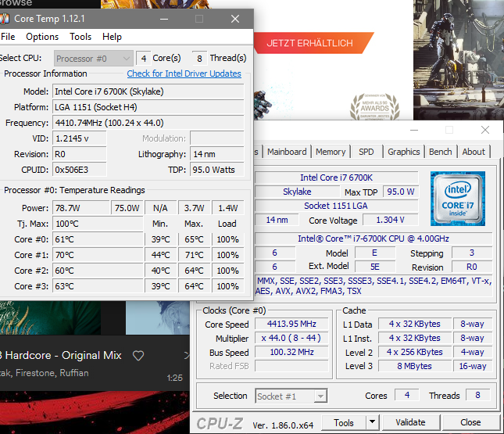Click the Cores count field 4 in CPU-Z
504x434 pixels.
407,395
